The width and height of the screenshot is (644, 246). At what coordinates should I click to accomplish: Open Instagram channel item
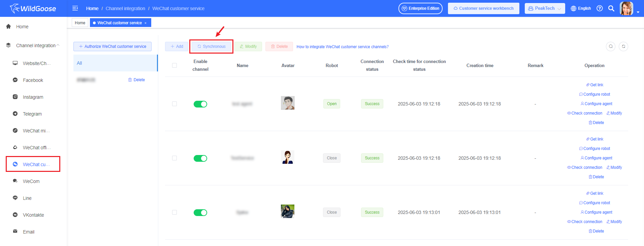pos(33,97)
